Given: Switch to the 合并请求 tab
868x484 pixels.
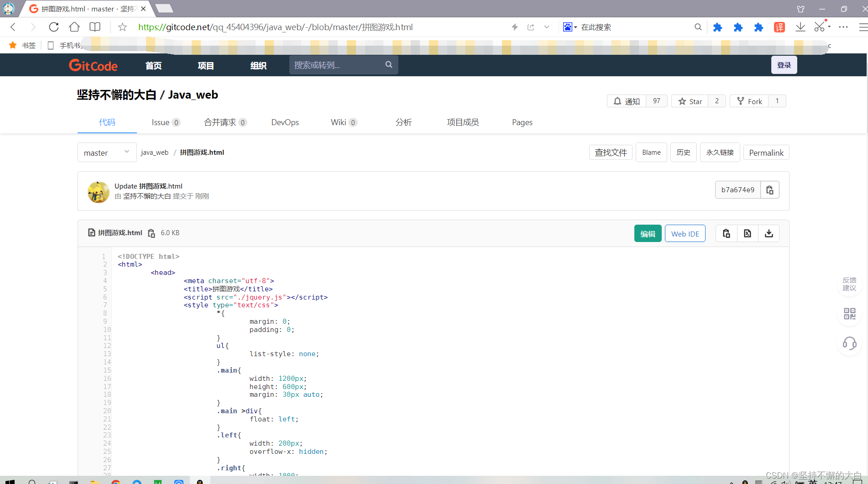Looking at the screenshot, I should 225,122.
